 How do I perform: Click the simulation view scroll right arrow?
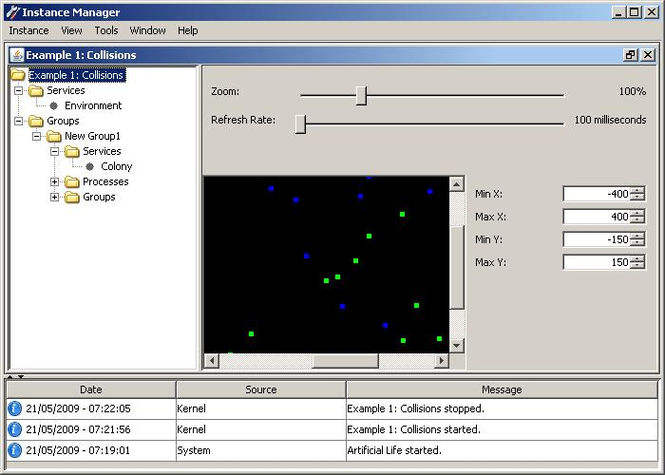(441, 361)
